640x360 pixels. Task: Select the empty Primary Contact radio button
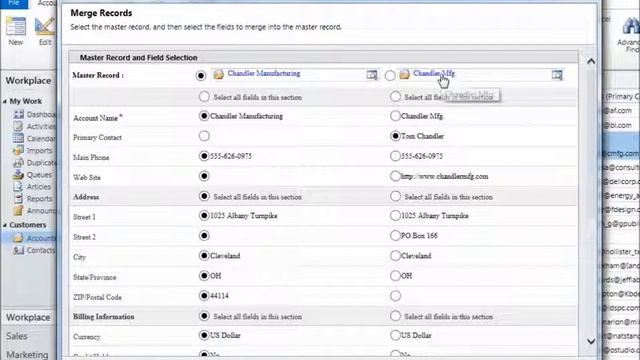(204, 136)
